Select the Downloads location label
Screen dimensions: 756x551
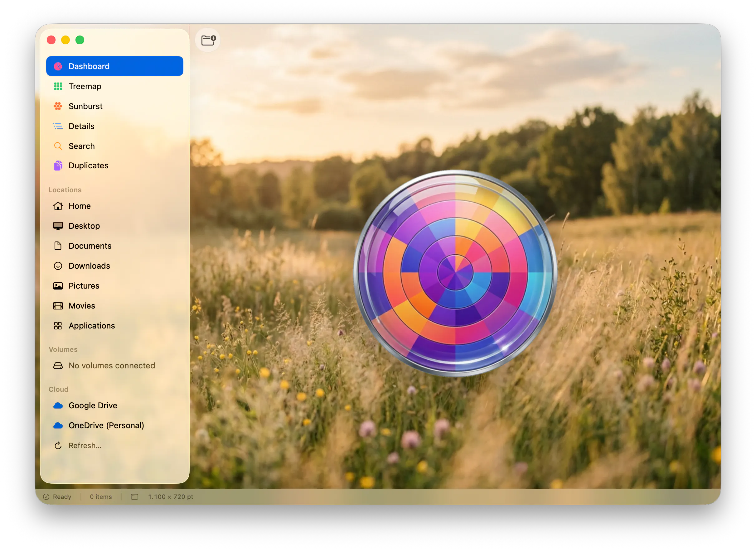click(90, 266)
